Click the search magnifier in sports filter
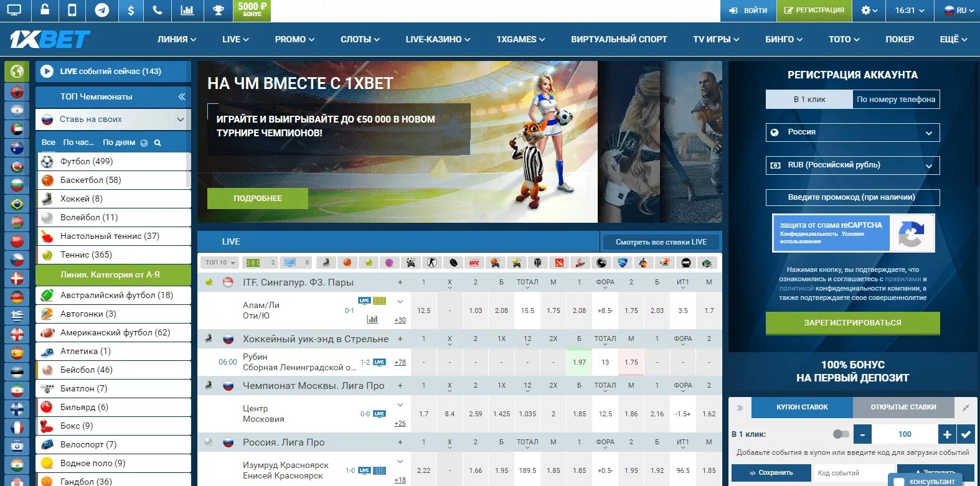Screen dimensions: 980x486 158,143
